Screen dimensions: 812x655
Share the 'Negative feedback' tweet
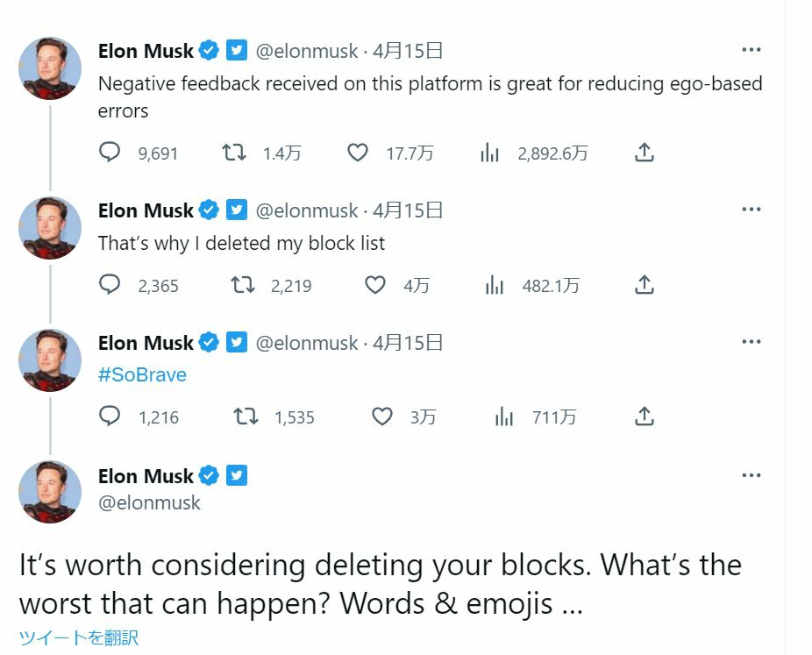coord(645,153)
